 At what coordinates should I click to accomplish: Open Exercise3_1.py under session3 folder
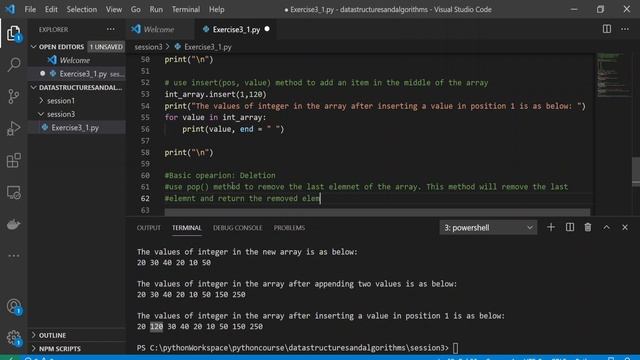(x=75, y=128)
